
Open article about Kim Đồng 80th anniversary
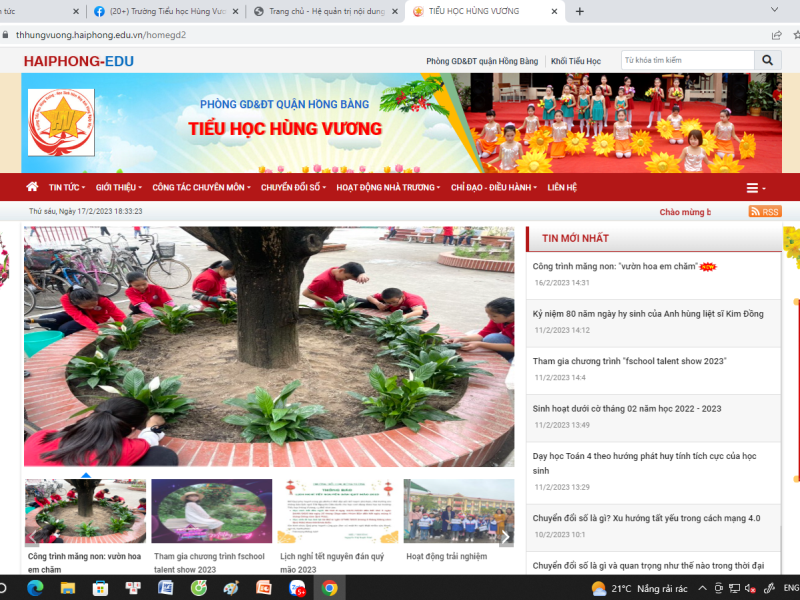[648, 314]
